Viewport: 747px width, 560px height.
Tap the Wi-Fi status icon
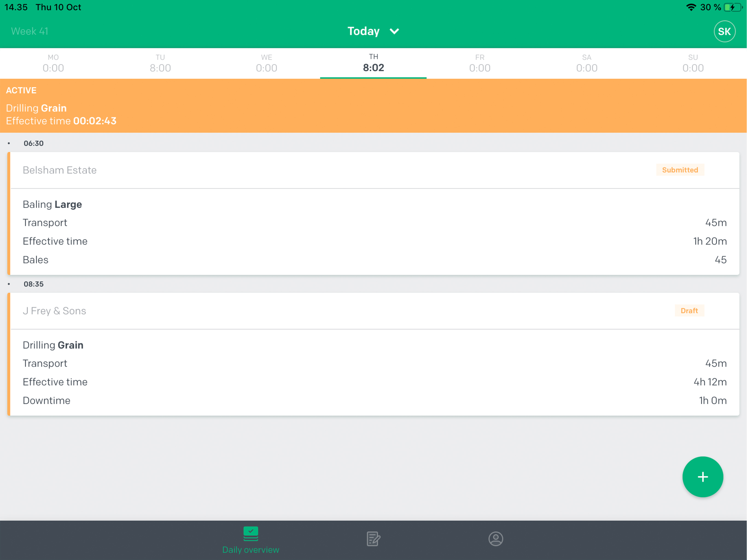click(691, 7)
